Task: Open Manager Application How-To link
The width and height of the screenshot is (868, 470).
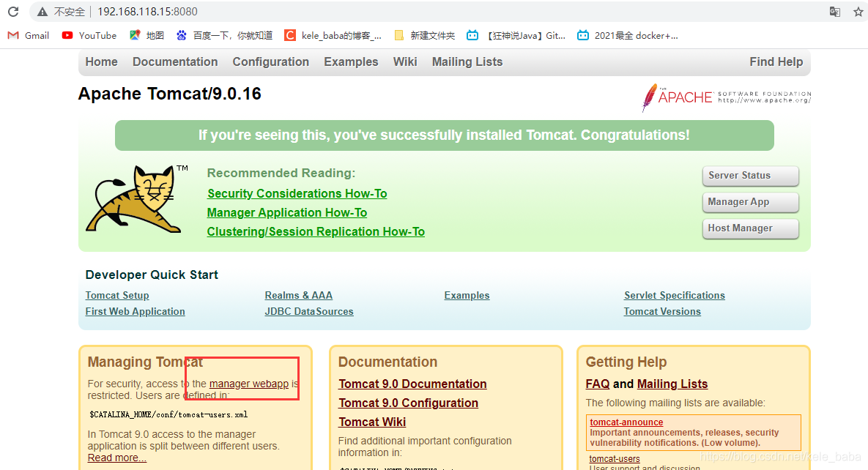Action: tap(286, 212)
